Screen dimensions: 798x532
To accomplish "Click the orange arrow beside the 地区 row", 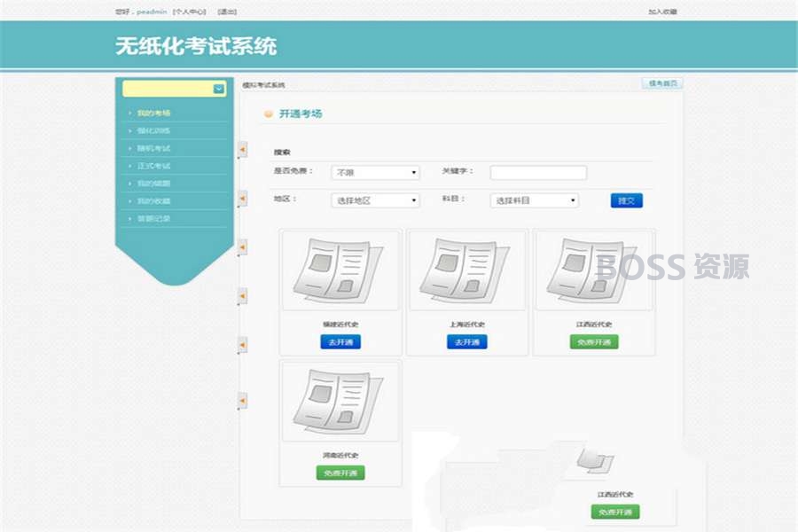I will (243, 199).
